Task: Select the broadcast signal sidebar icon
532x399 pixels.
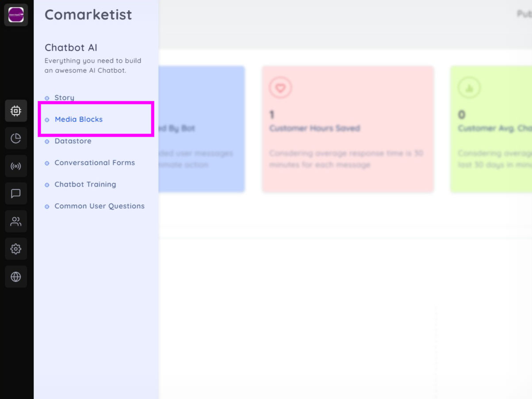Action: pos(16,166)
